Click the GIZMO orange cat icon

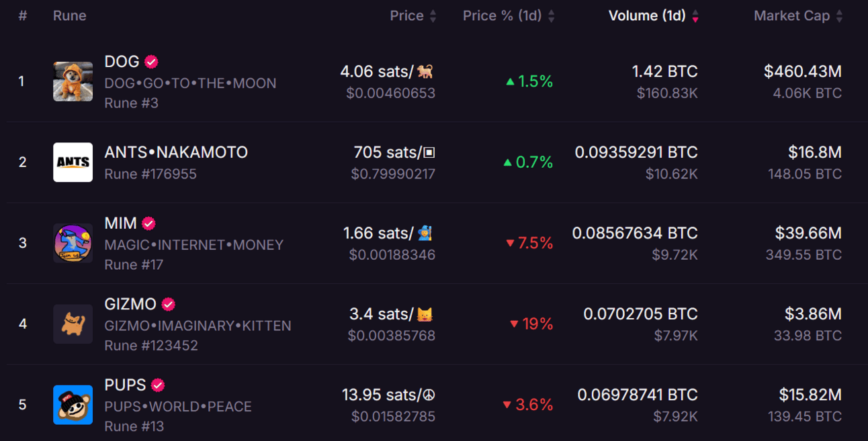click(73, 324)
